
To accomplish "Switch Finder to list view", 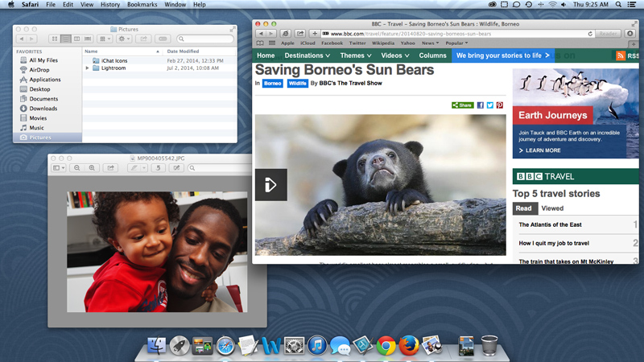I will [65, 39].
